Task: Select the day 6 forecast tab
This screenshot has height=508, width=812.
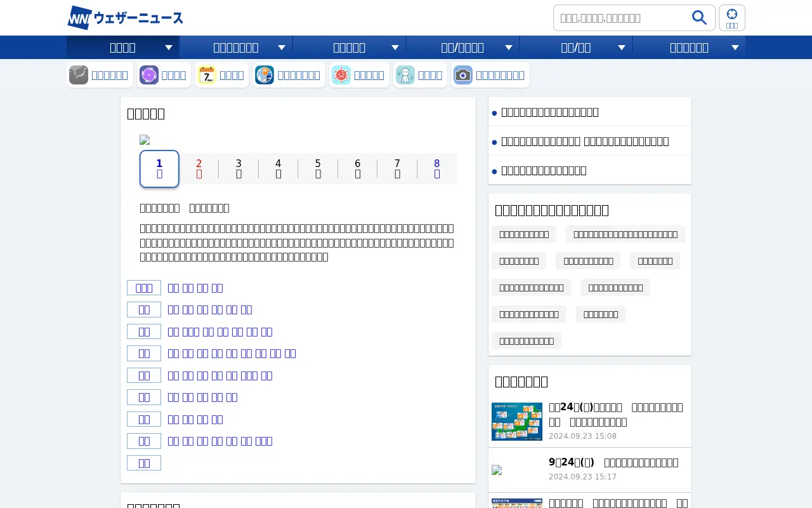Action: pos(358,169)
